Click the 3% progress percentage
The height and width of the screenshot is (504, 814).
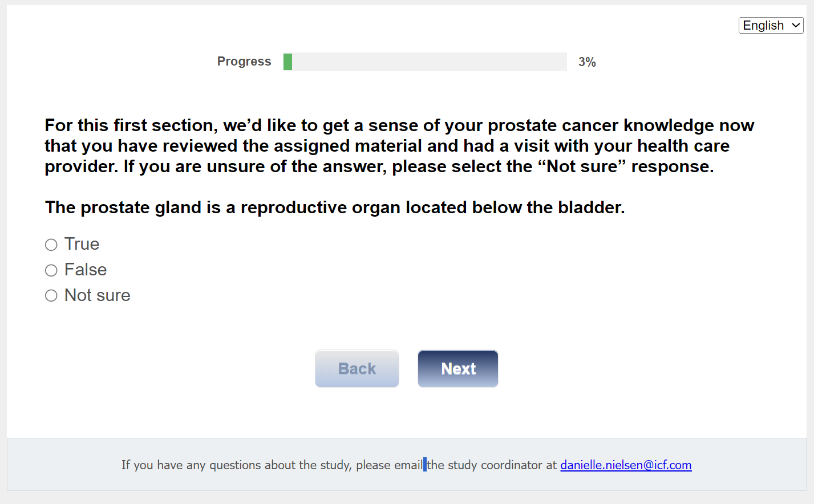click(x=587, y=62)
